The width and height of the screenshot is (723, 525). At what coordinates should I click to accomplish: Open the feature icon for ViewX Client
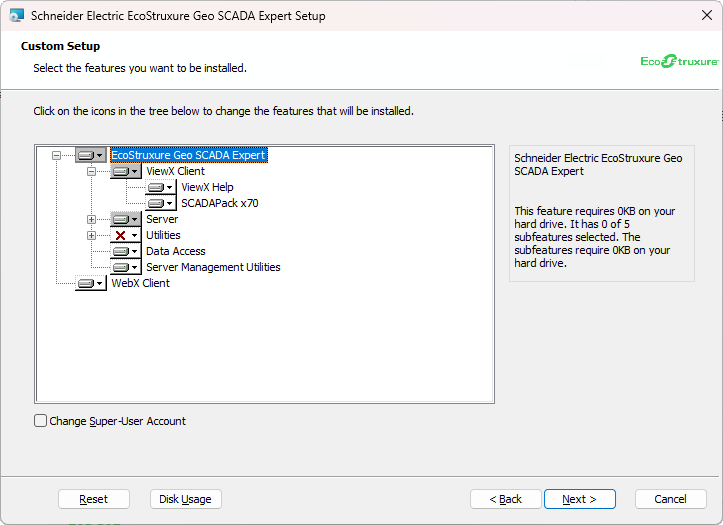(x=125, y=171)
